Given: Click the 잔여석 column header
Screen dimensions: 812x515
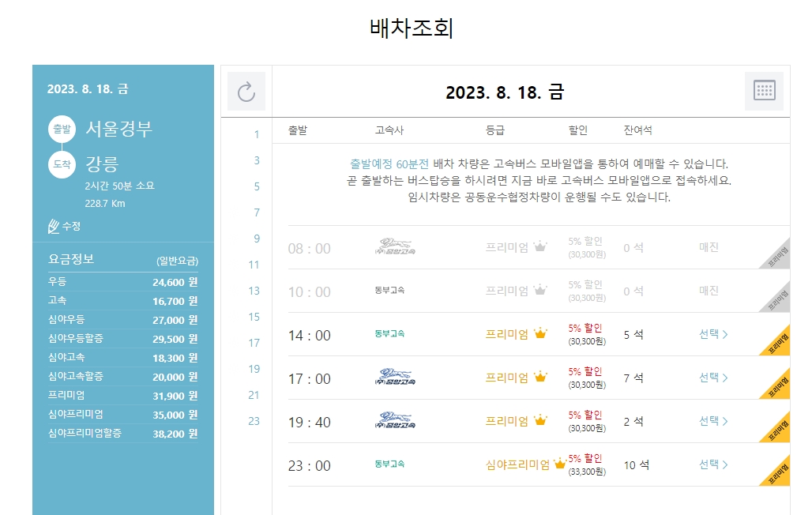Looking at the screenshot, I should pyautogui.click(x=638, y=130).
